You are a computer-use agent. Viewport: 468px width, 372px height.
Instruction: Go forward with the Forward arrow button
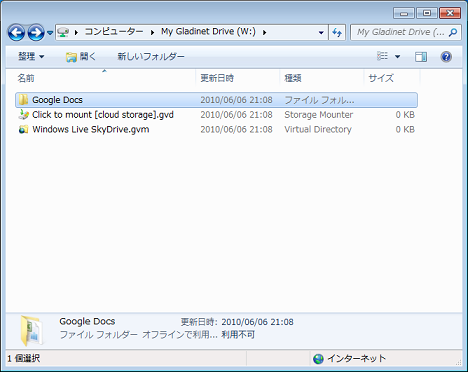[x=36, y=33]
